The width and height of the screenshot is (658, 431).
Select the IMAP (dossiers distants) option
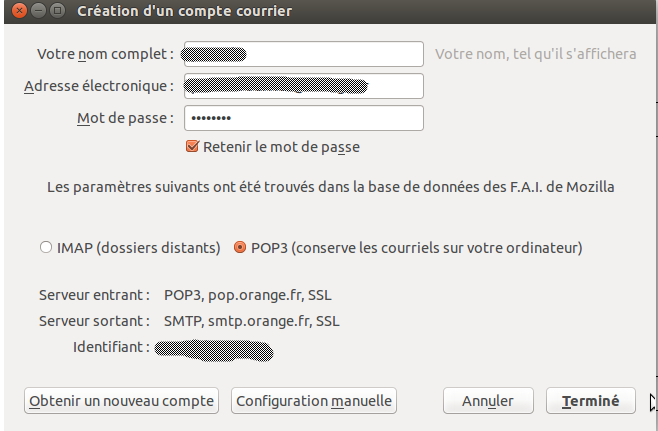point(45,247)
